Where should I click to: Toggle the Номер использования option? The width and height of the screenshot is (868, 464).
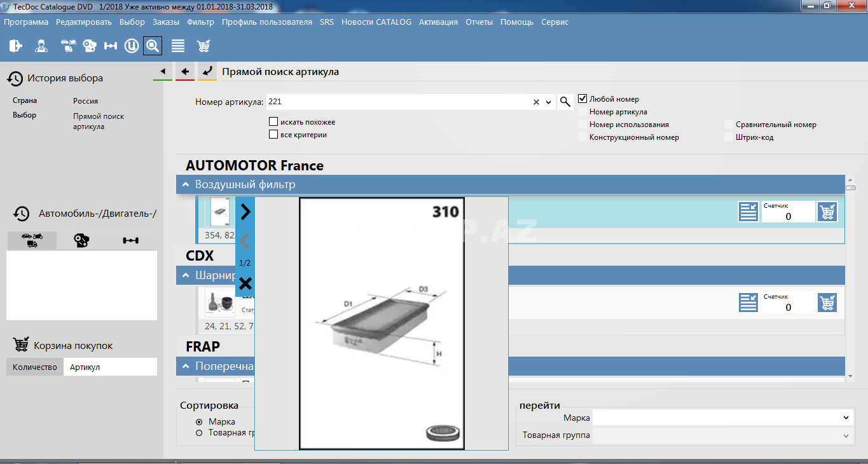[582, 125]
